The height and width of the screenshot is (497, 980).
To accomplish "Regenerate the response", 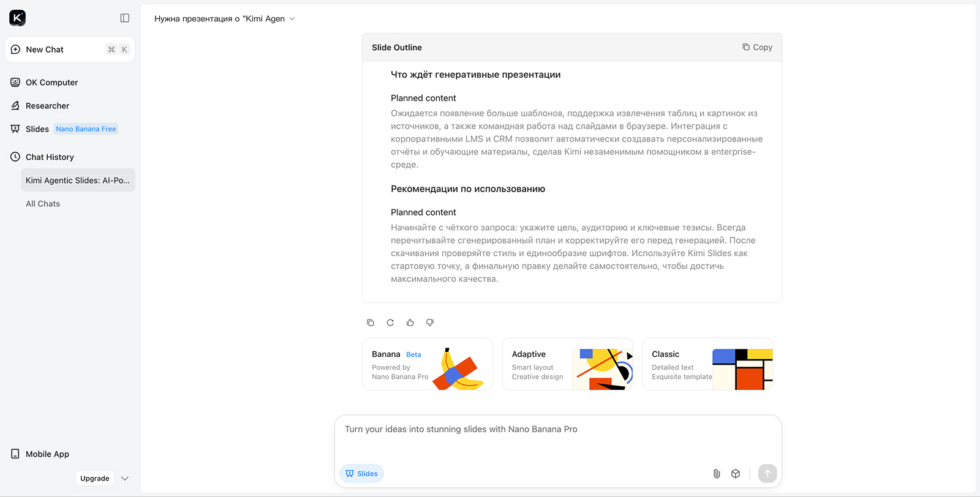I will pyautogui.click(x=390, y=323).
